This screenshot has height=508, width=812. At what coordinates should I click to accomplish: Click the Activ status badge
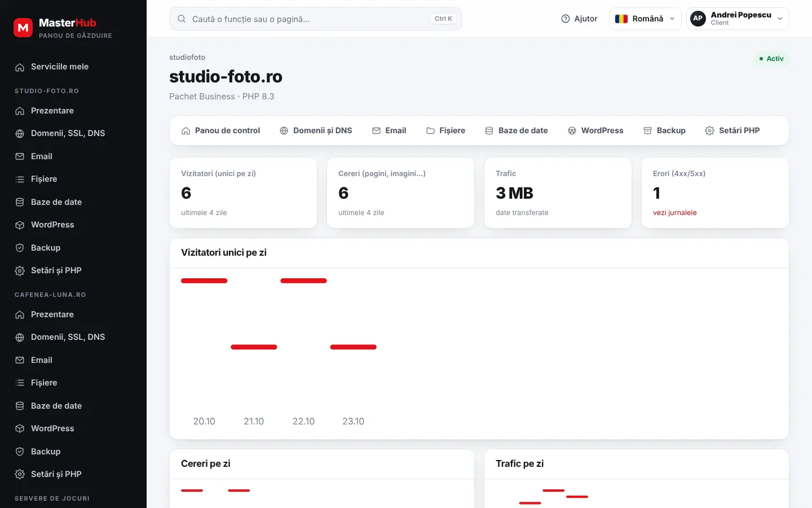tap(771, 59)
